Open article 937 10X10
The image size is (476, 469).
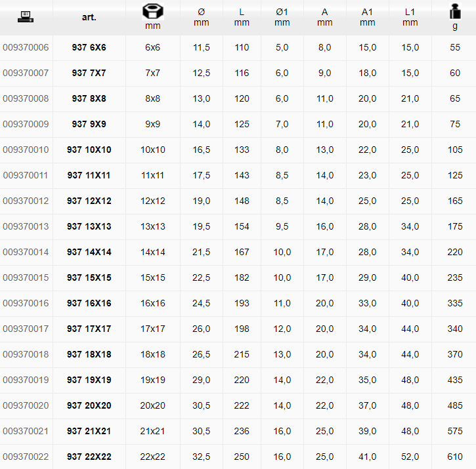pyautogui.click(x=89, y=150)
